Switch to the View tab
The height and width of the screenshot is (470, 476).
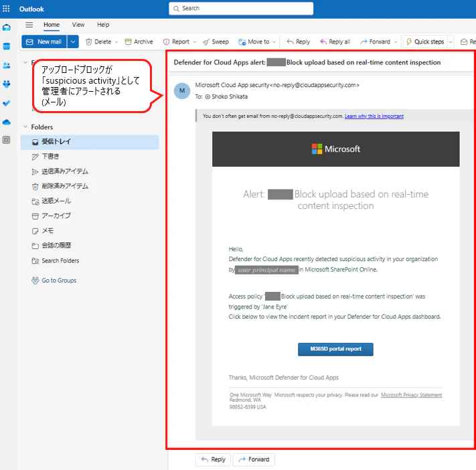click(78, 25)
